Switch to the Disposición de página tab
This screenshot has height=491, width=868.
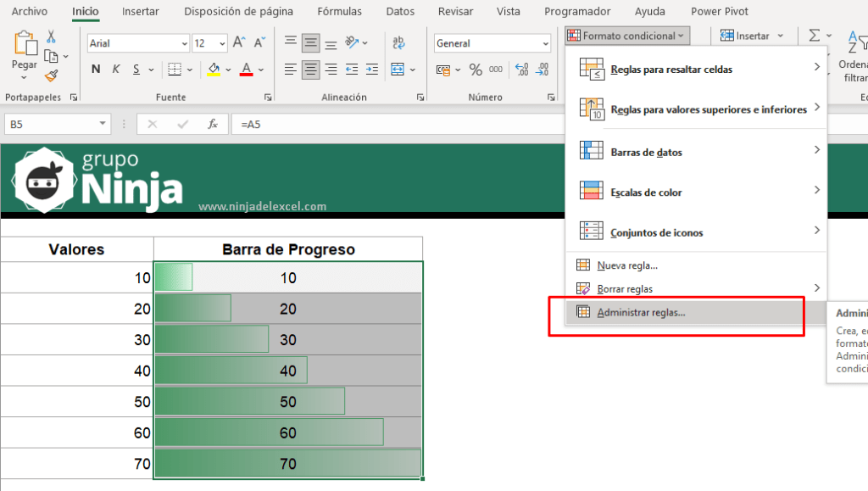pos(238,11)
